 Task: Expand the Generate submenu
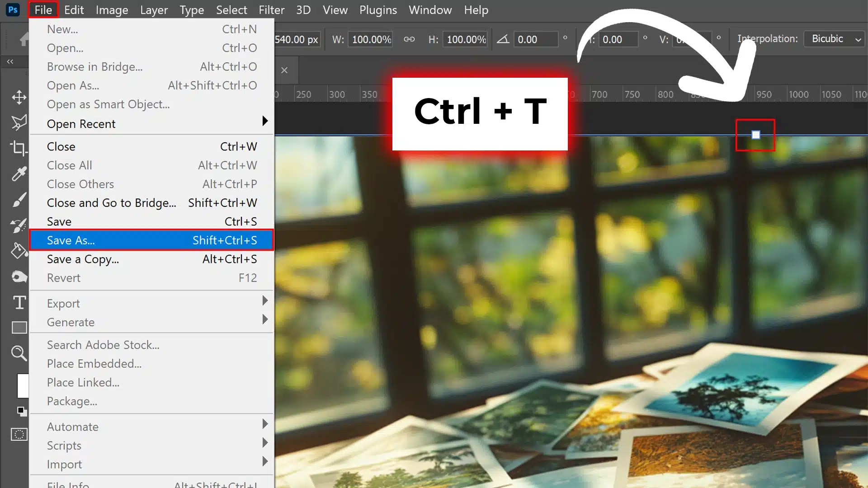pyautogui.click(x=151, y=322)
